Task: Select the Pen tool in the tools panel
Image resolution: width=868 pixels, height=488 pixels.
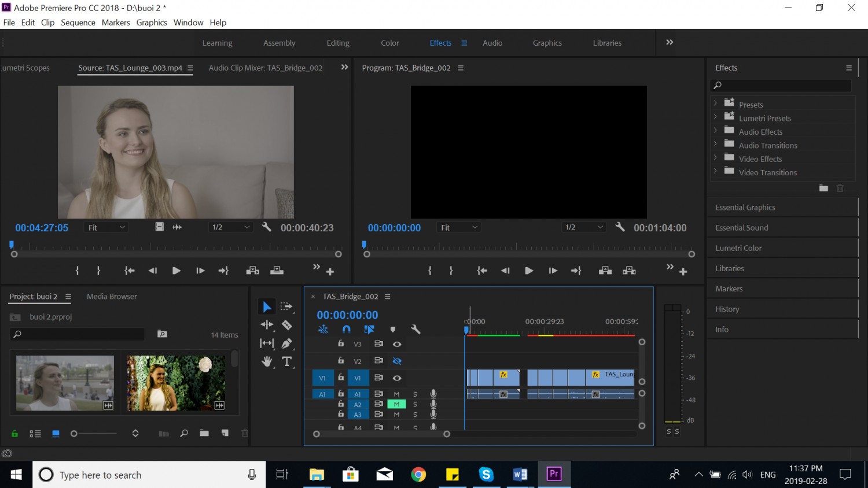Action: click(286, 343)
